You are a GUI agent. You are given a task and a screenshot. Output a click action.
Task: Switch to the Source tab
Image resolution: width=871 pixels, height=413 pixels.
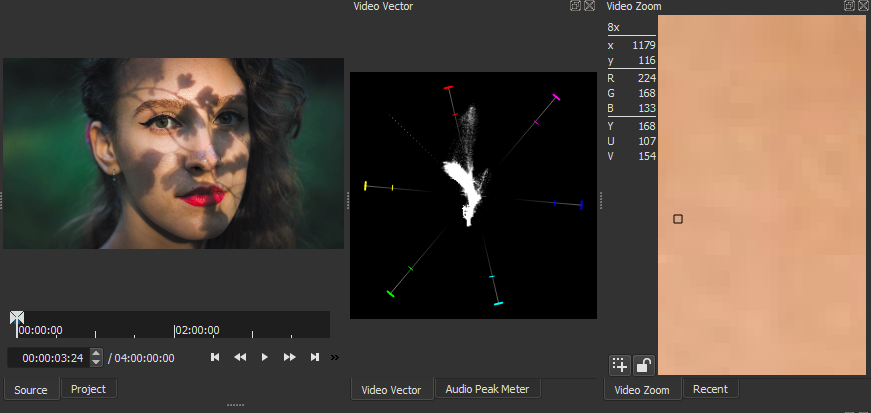click(31, 389)
